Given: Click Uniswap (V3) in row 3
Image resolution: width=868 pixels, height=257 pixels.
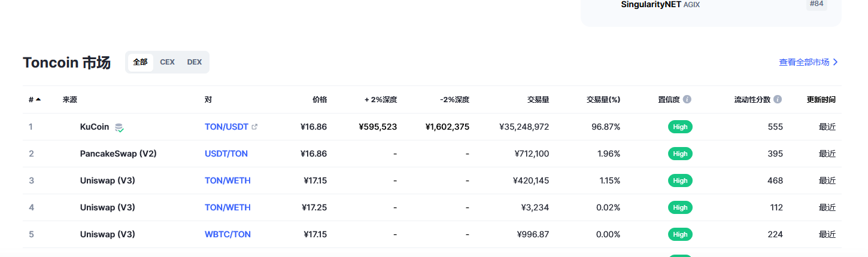Looking at the screenshot, I should click(x=107, y=180).
